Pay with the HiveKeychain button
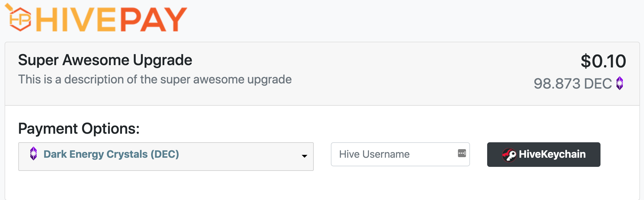The width and height of the screenshot is (644, 200). [x=544, y=155]
